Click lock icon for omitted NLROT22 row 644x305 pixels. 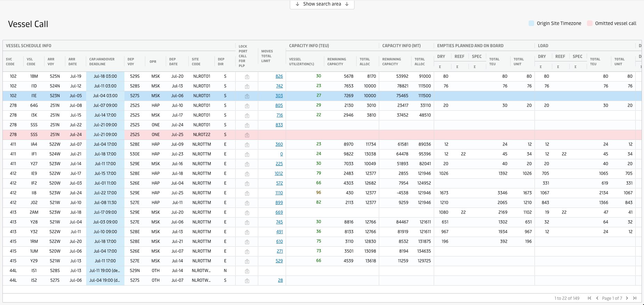click(x=247, y=135)
